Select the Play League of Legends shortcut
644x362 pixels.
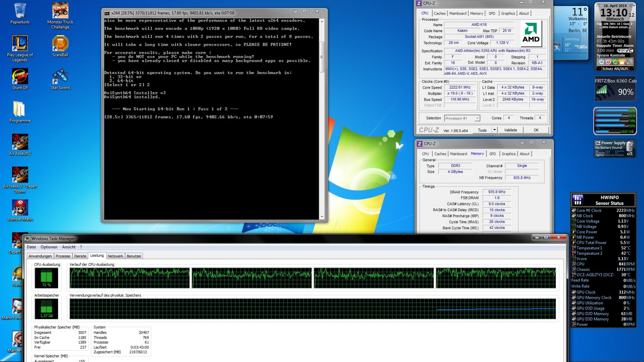20,49
